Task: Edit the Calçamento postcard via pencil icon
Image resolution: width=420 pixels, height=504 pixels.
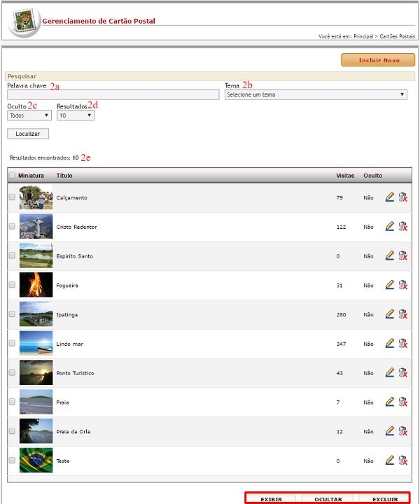Action: 389,197
